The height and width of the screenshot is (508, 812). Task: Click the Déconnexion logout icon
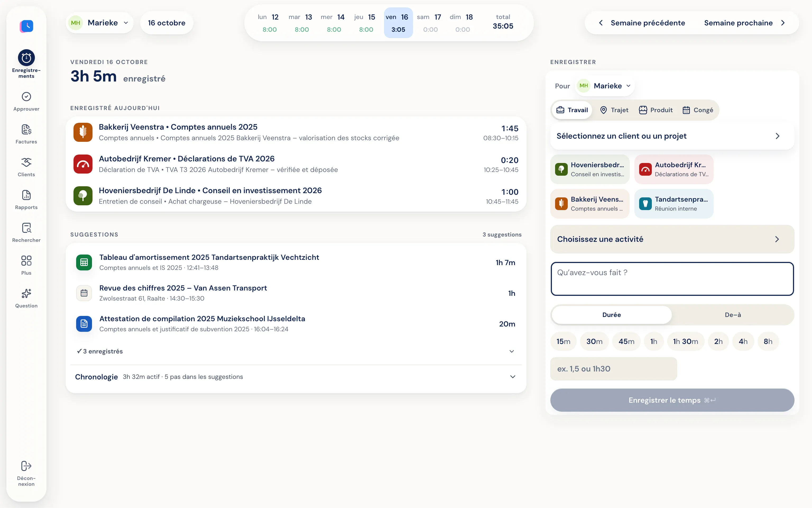click(x=26, y=466)
